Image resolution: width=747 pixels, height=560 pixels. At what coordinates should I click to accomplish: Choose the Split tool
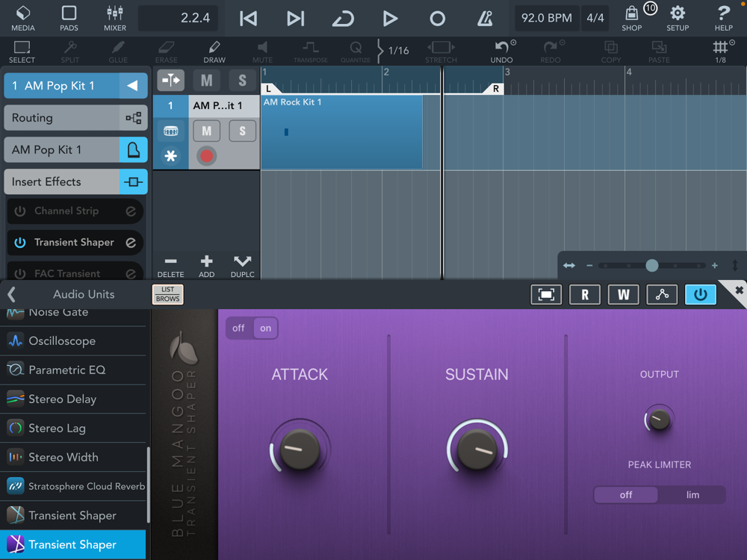(70, 52)
